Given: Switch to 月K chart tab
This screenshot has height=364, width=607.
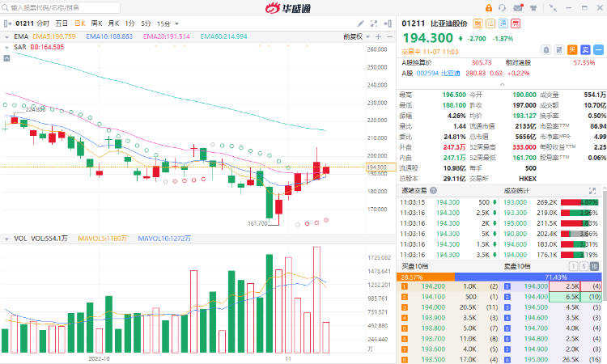Looking at the screenshot, I should 113,23.
